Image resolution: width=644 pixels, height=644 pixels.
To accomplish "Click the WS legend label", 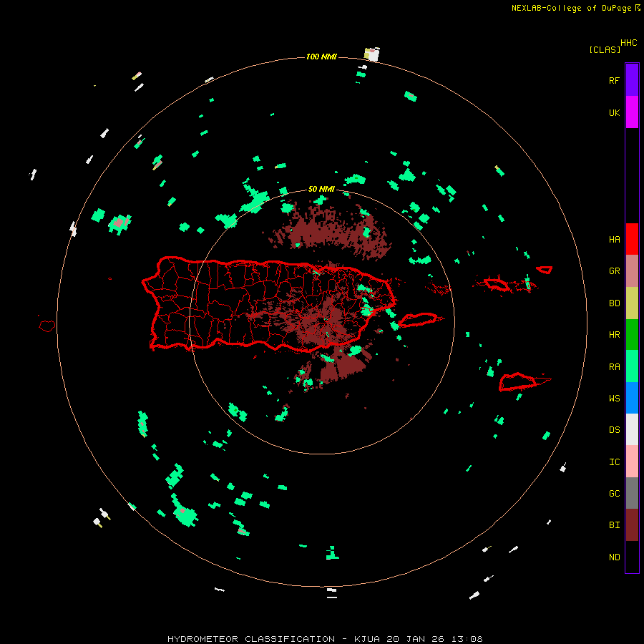I will click(615, 398).
